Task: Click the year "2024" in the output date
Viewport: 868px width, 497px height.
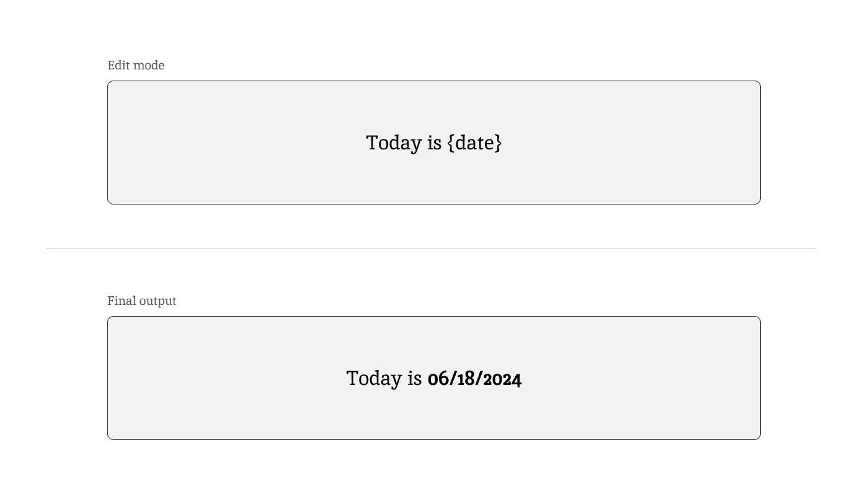Action: 502,379
